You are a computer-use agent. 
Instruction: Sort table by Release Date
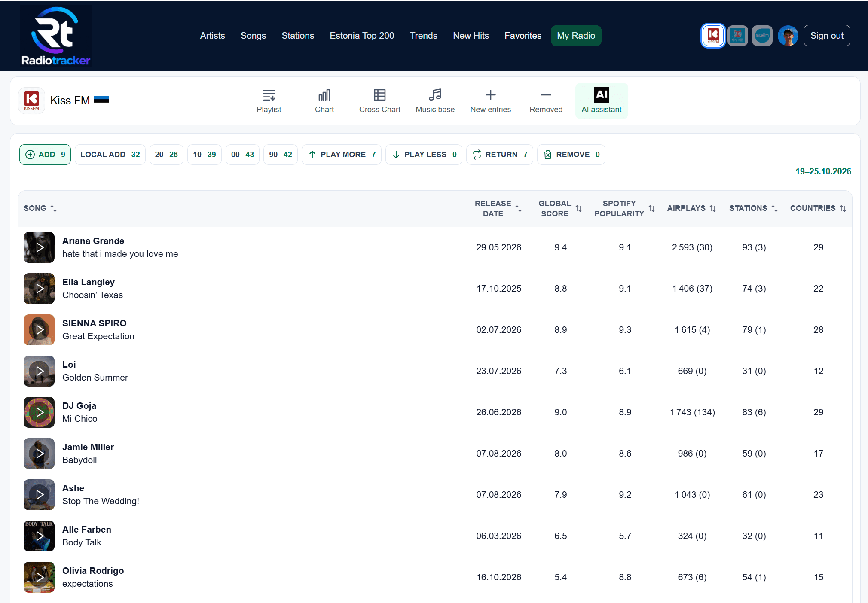[498, 208]
